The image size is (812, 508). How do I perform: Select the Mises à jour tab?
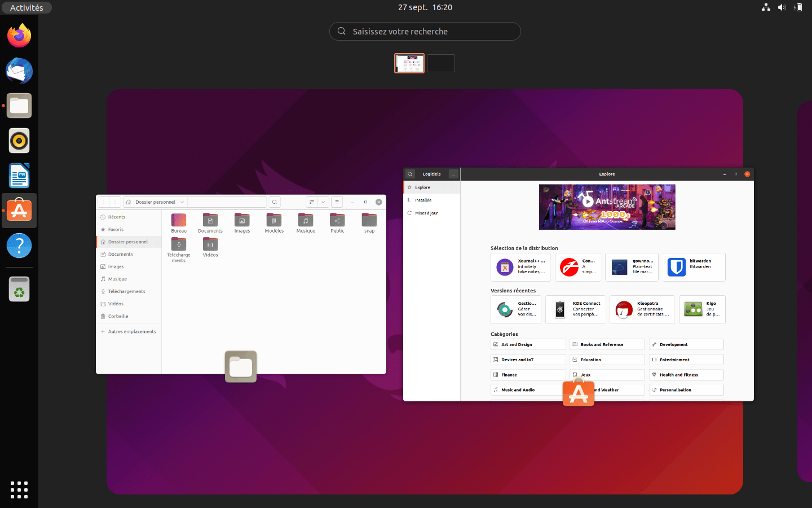[x=426, y=213]
